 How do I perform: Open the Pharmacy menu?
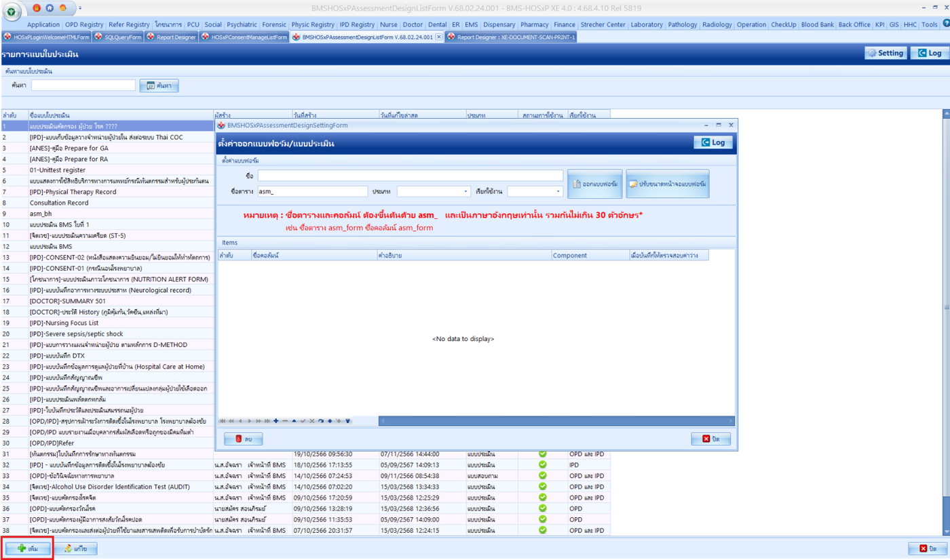pyautogui.click(x=535, y=24)
